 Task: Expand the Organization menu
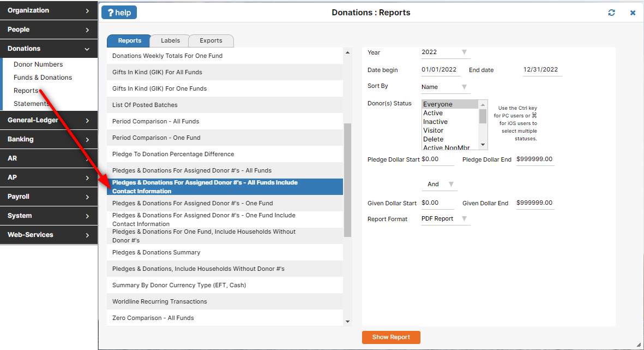49,10
